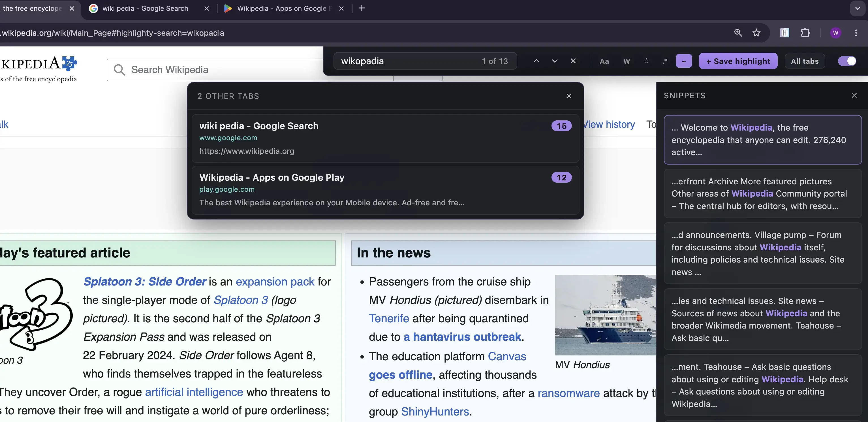The width and height of the screenshot is (868, 422).
Task: Open the Extensions puzzle icon
Action: (805, 33)
